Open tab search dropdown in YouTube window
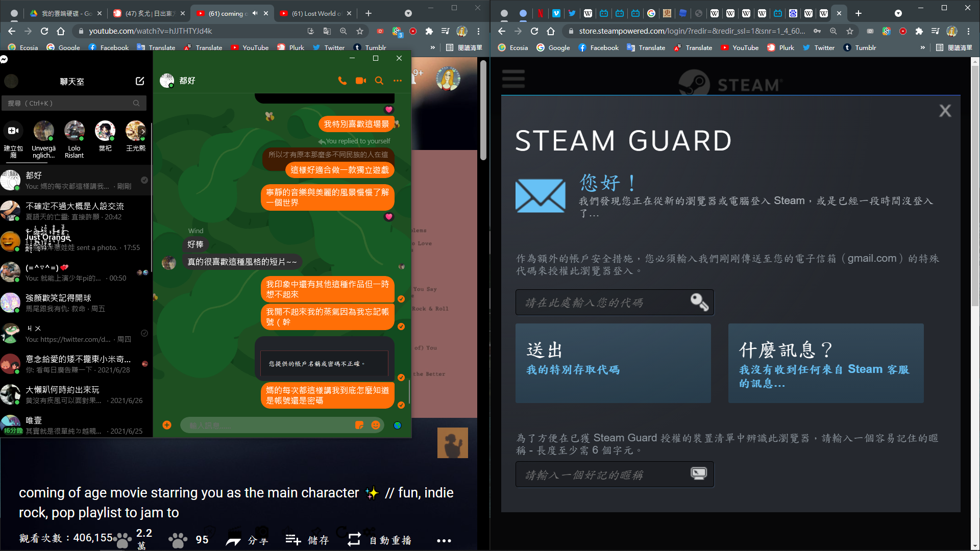The height and width of the screenshot is (551, 980). [408, 13]
